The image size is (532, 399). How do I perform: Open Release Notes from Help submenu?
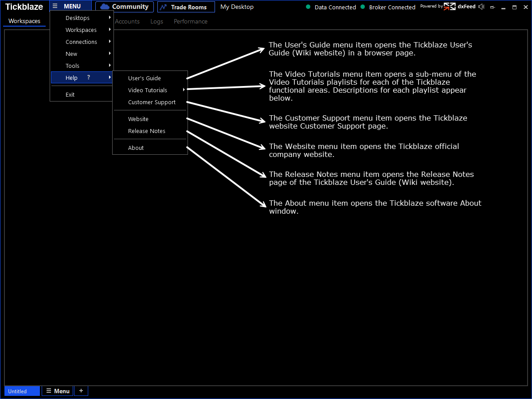(150, 131)
